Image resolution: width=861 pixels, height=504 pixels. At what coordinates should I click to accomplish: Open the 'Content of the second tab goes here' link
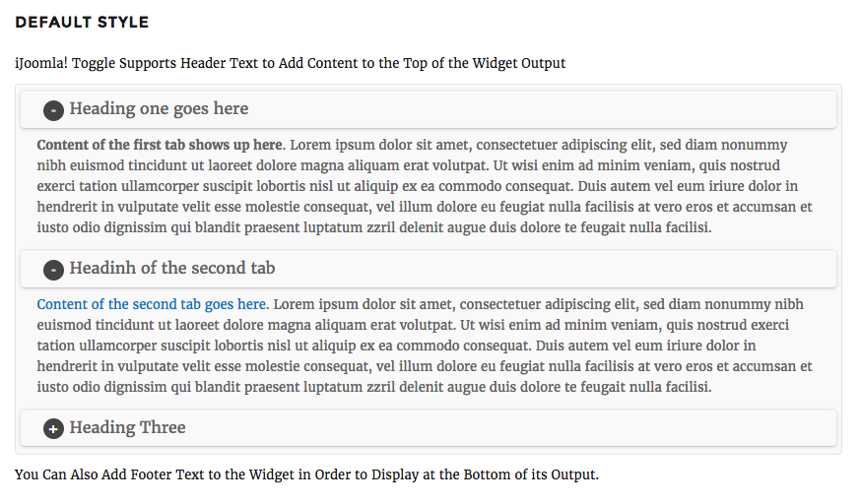[x=152, y=304]
